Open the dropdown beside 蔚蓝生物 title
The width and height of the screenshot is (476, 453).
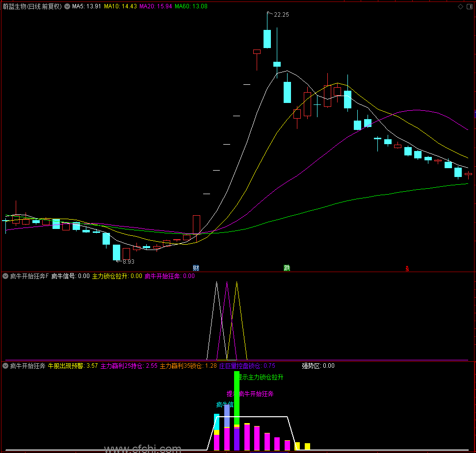point(67,6)
